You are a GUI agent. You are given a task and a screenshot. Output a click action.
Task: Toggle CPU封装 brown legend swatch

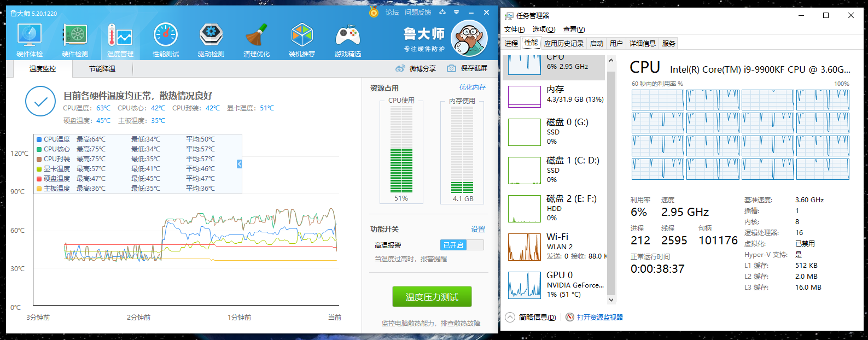pyautogui.click(x=39, y=159)
